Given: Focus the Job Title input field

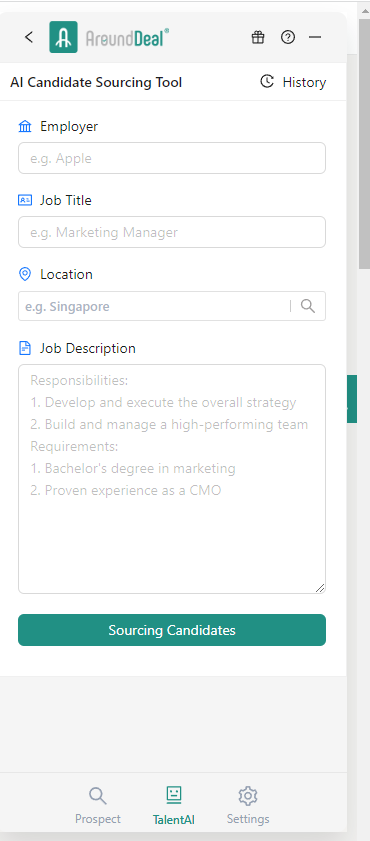Looking at the screenshot, I should coord(172,232).
